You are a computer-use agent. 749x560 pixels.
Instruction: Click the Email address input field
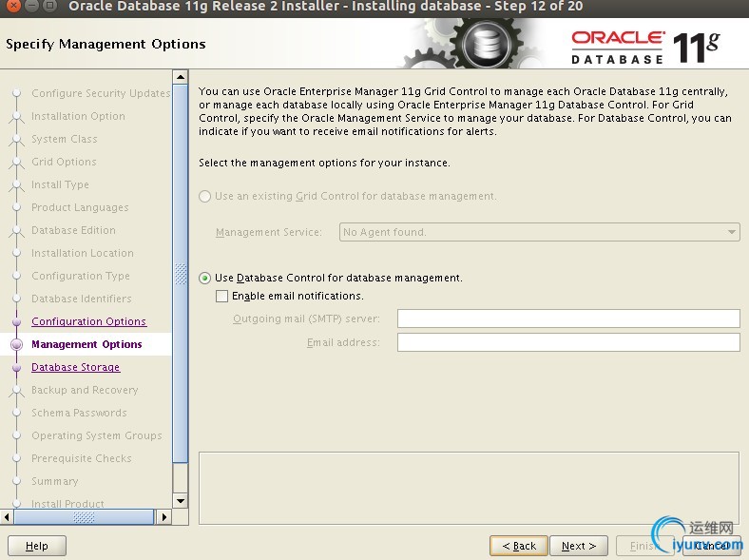(x=568, y=342)
